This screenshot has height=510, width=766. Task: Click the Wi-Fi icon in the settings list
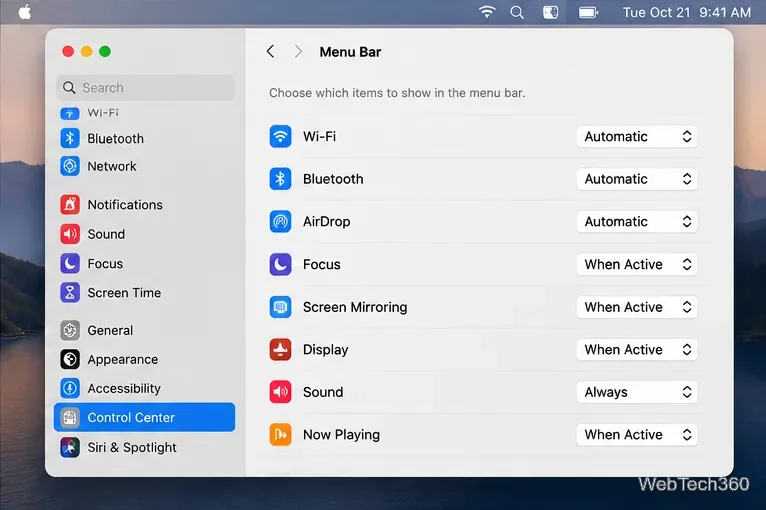click(x=280, y=136)
